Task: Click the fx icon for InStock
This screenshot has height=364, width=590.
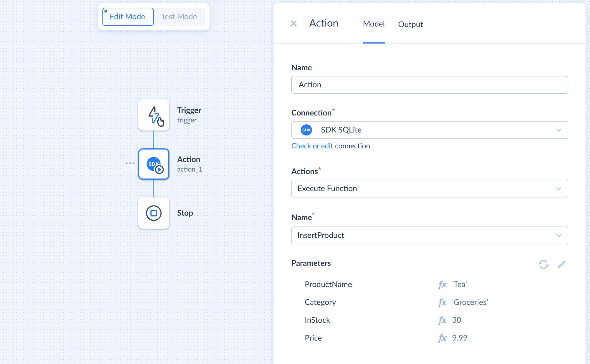Action: click(x=442, y=320)
